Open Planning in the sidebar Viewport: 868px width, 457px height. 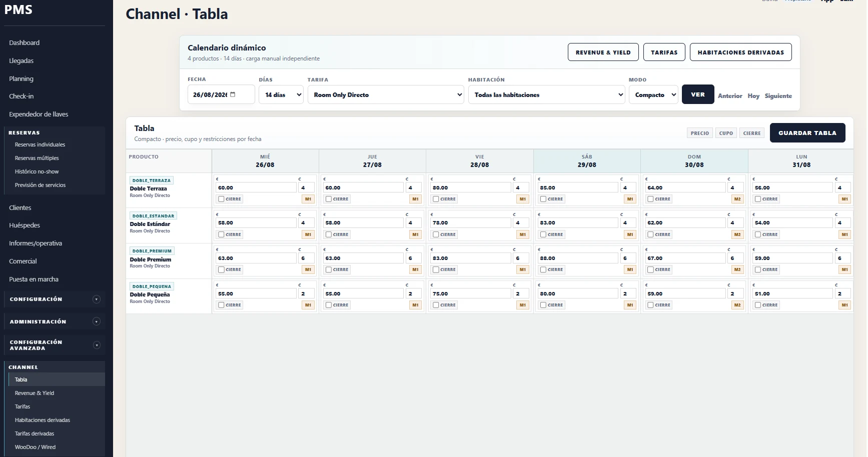[x=21, y=79]
